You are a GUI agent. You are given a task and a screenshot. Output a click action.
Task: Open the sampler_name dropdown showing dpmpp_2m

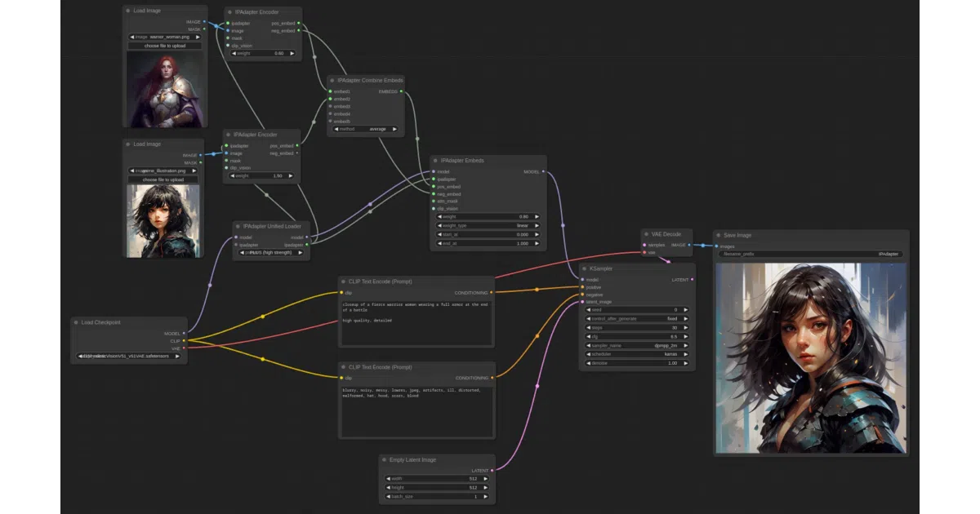coord(637,346)
